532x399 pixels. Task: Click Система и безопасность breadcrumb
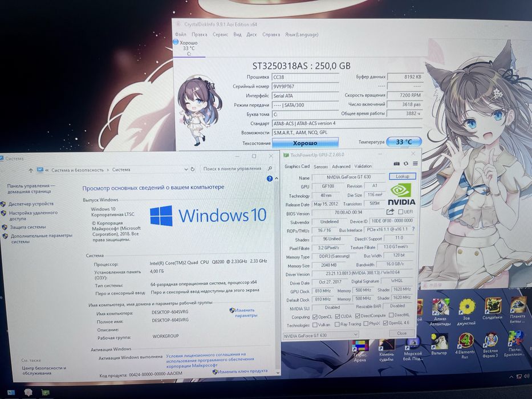coord(78,170)
